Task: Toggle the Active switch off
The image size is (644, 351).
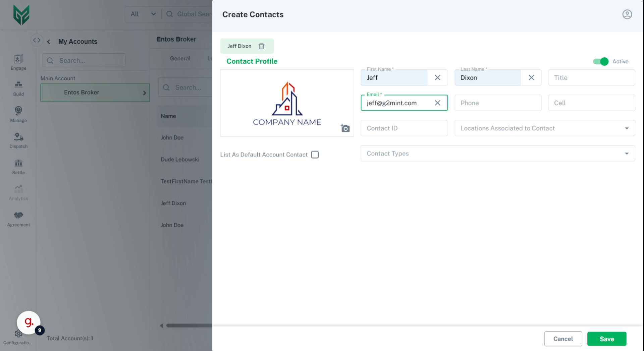Action: (600, 62)
